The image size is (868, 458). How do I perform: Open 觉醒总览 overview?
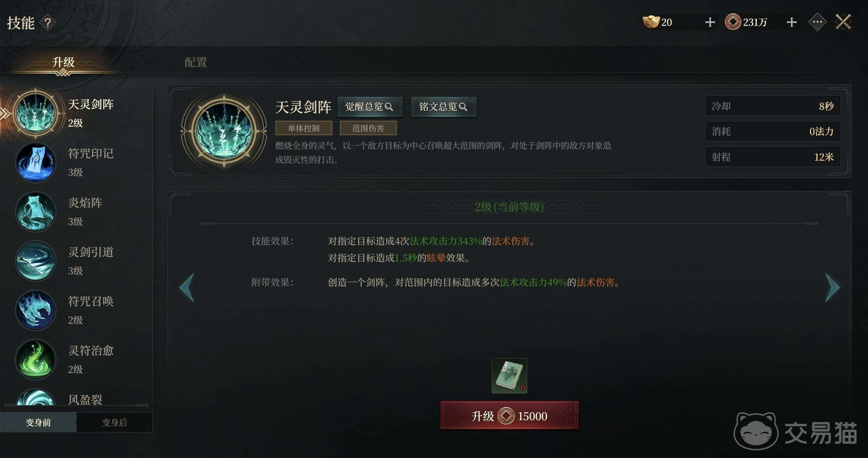(x=369, y=107)
